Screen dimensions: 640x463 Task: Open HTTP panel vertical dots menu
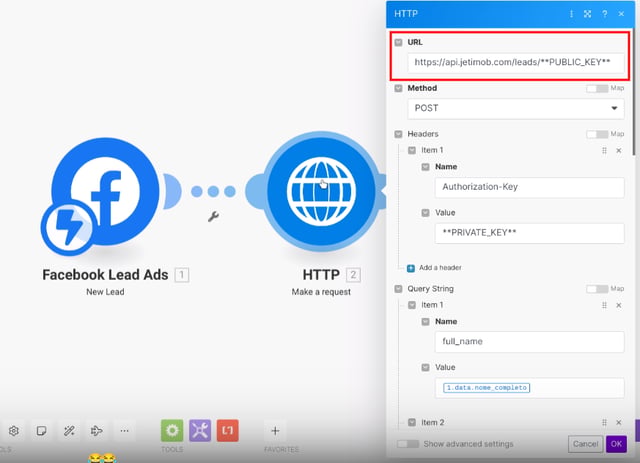571,14
